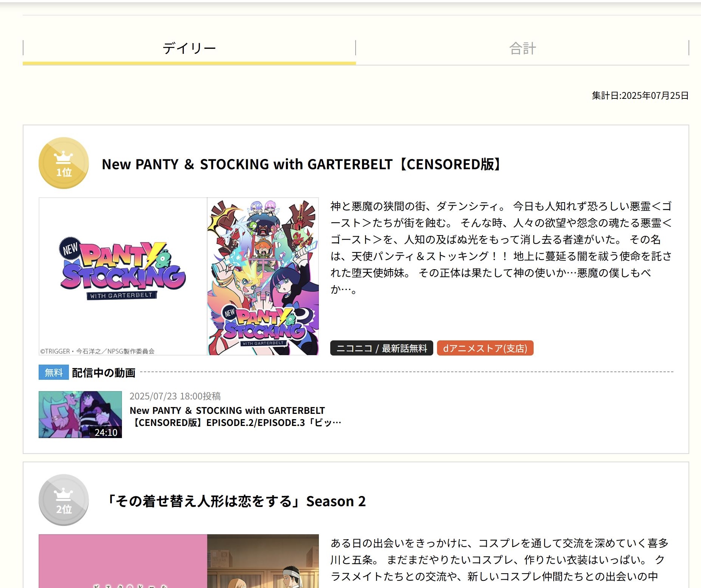Click the 集計日:2025年07月25日 text

click(x=640, y=95)
